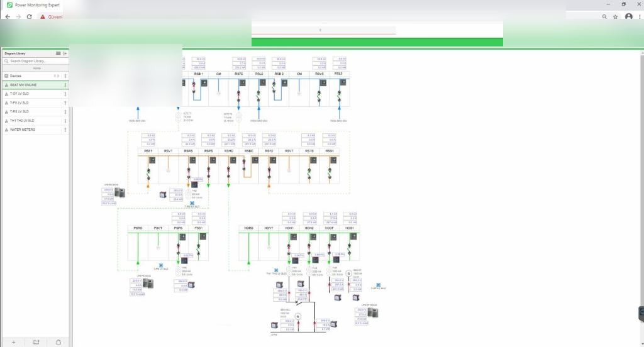Image resolution: width=644 pixels, height=347 pixels.
Task: Open RSF1 relay device icon
Action: click(152, 160)
